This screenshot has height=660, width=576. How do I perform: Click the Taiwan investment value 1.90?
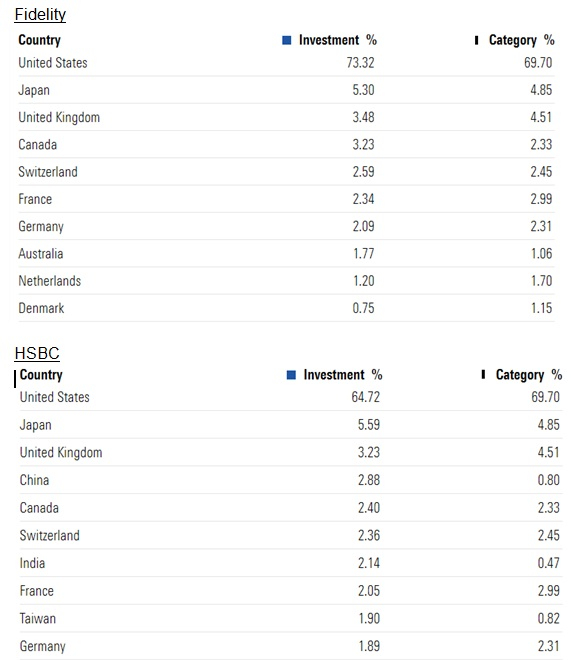pos(369,618)
